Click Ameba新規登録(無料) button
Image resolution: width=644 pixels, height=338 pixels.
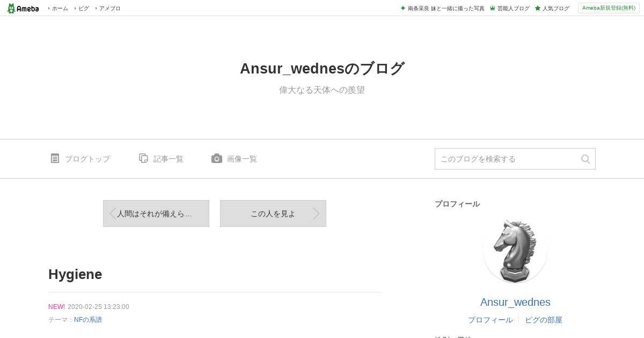[x=609, y=8]
